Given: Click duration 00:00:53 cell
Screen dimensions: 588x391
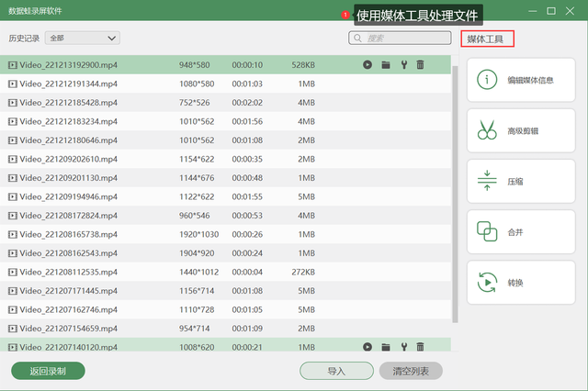Looking at the screenshot, I should point(247,216).
